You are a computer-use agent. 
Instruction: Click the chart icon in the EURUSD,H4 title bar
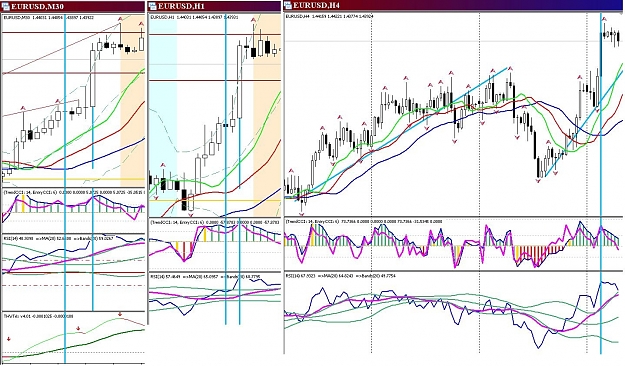tap(288, 5)
